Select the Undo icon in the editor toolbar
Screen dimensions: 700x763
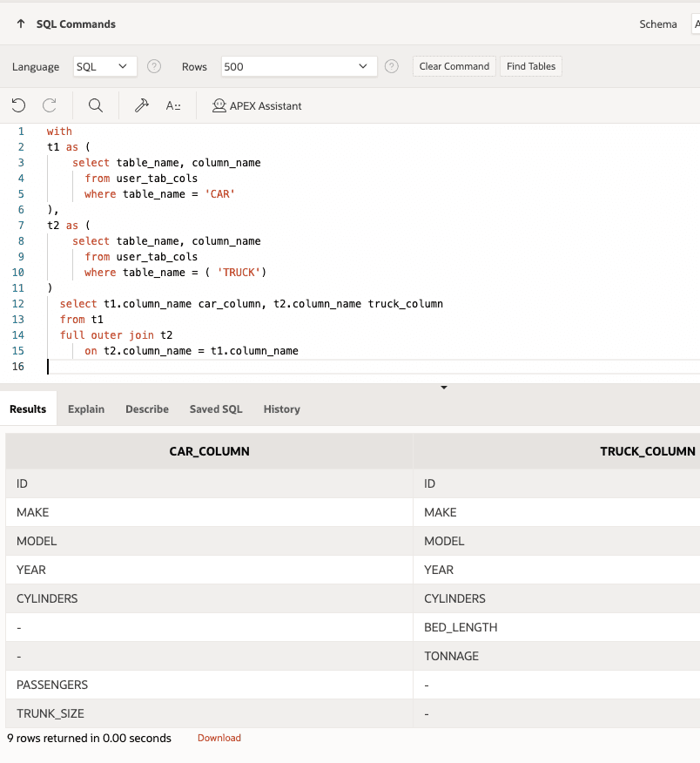[17, 105]
